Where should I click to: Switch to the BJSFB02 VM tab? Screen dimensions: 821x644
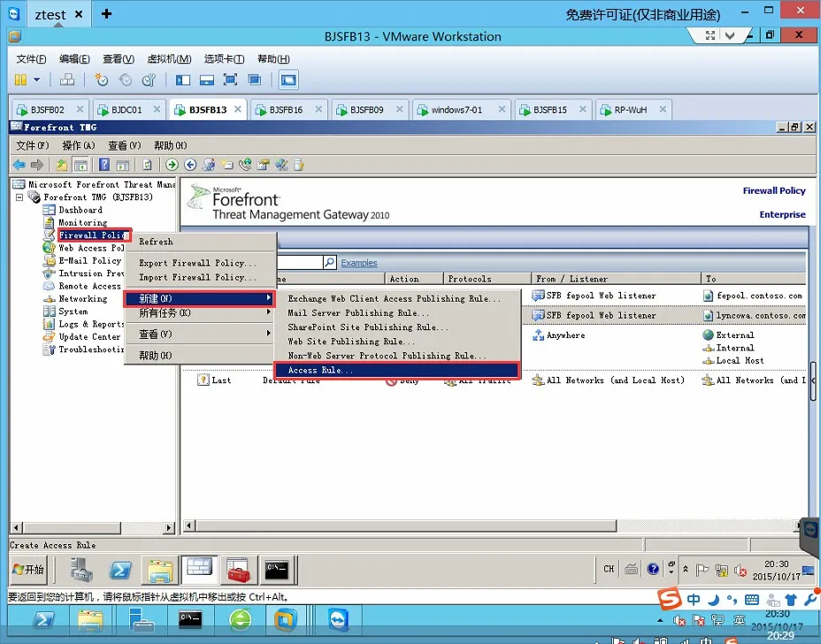click(47, 110)
